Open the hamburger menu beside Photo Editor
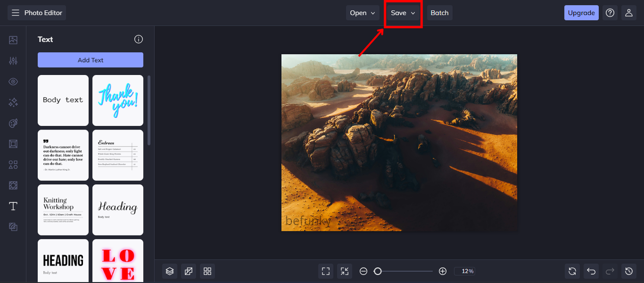 click(16, 13)
